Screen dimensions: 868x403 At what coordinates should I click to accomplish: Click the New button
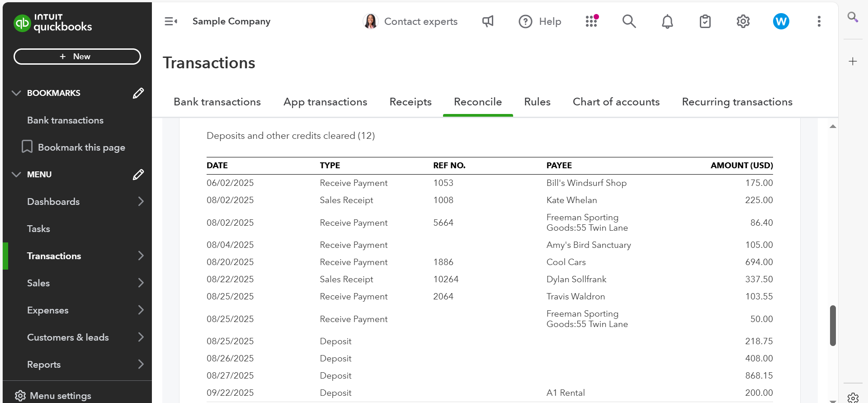(x=77, y=57)
